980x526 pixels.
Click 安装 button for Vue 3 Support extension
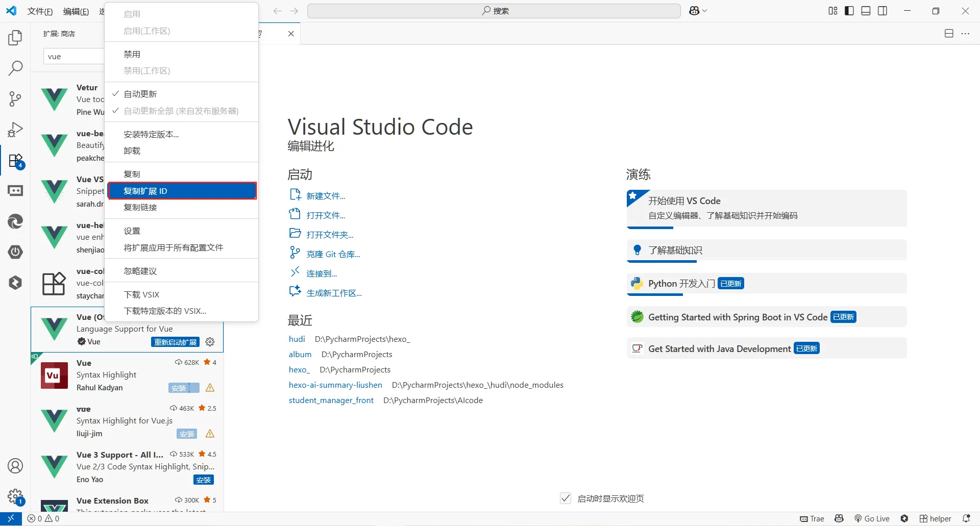(x=204, y=480)
